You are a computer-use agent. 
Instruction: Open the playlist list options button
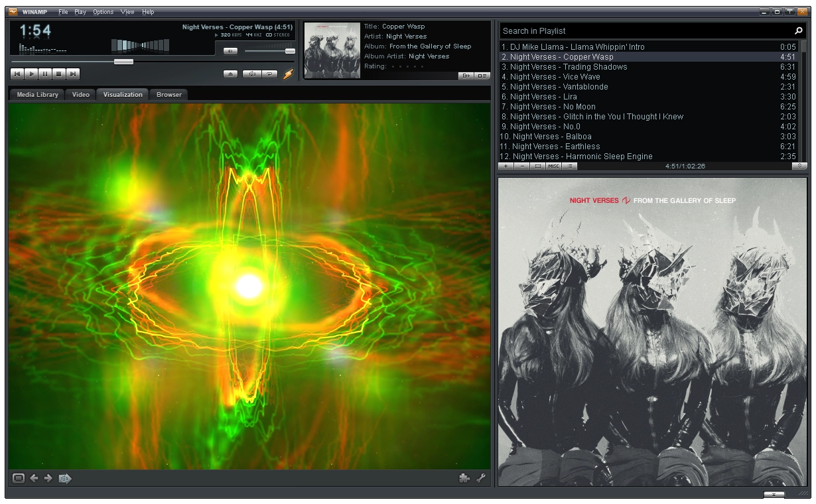point(570,166)
